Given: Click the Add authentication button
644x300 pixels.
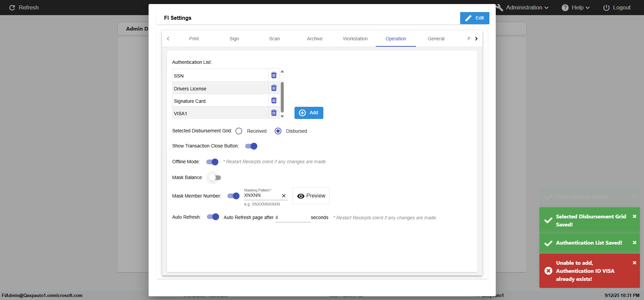Looking at the screenshot, I should (x=309, y=113).
